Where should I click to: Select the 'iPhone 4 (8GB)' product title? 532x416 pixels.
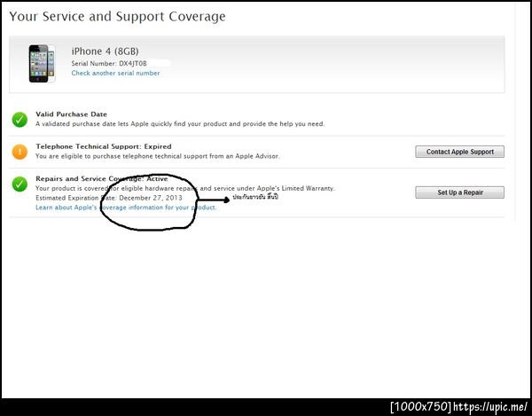pos(105,51)
